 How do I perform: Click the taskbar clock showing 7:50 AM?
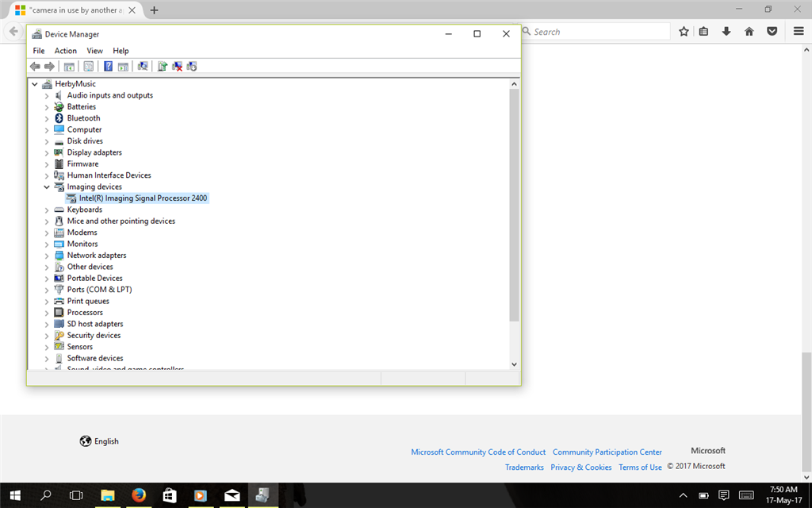pyautogui.click(x=783, y=495)
